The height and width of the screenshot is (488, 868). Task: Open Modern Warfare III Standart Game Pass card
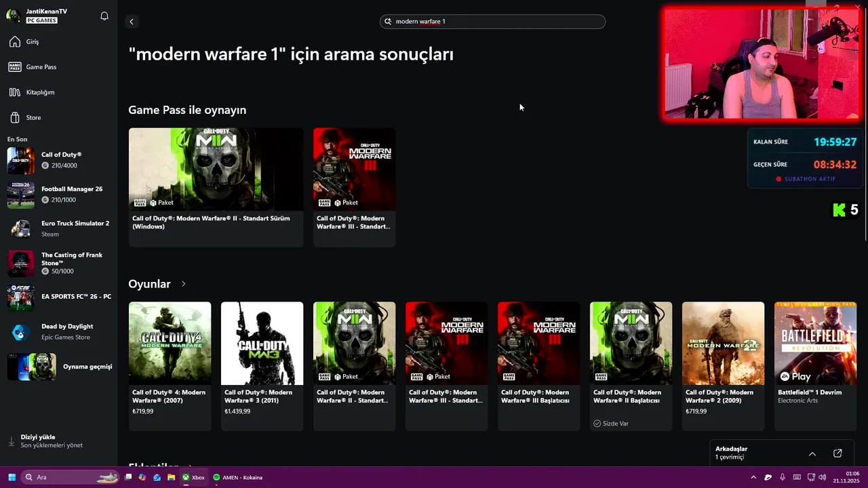click(354, 187)
